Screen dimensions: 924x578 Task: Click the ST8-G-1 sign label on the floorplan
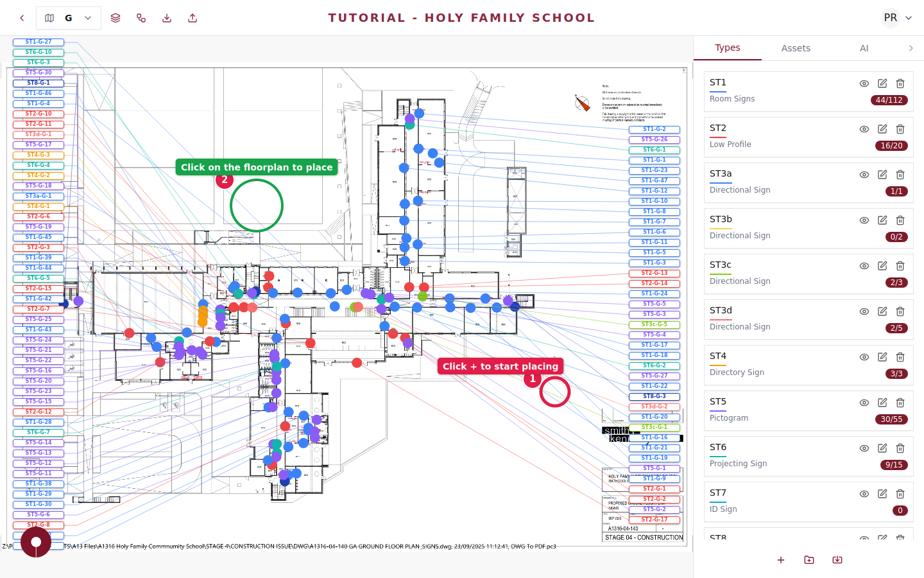click(x=37, y=82)
